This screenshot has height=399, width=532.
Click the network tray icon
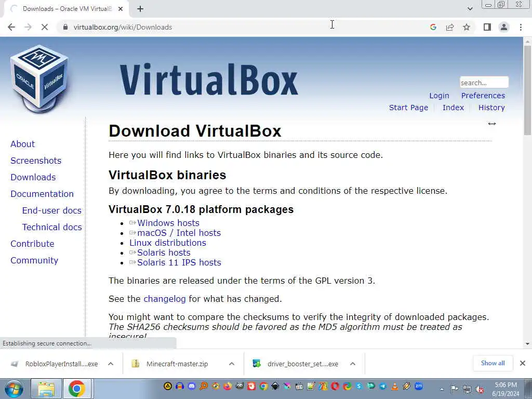467,390
